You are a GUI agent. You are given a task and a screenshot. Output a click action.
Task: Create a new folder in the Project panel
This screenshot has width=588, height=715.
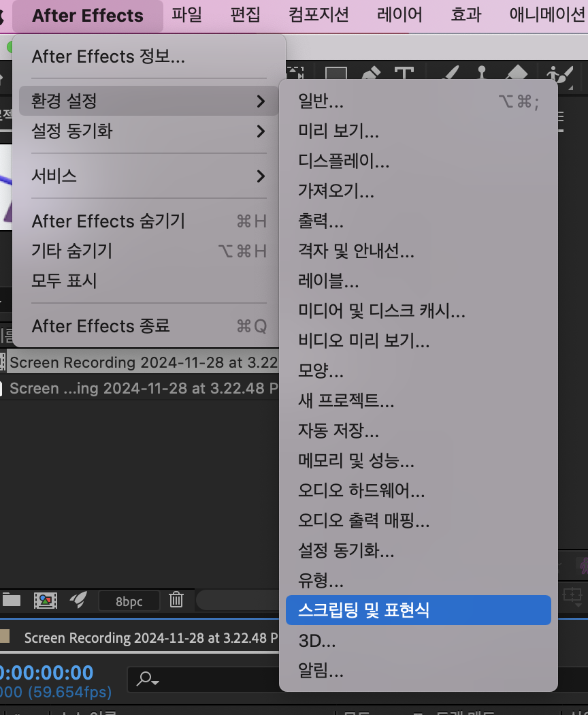(x=13, y=601)
